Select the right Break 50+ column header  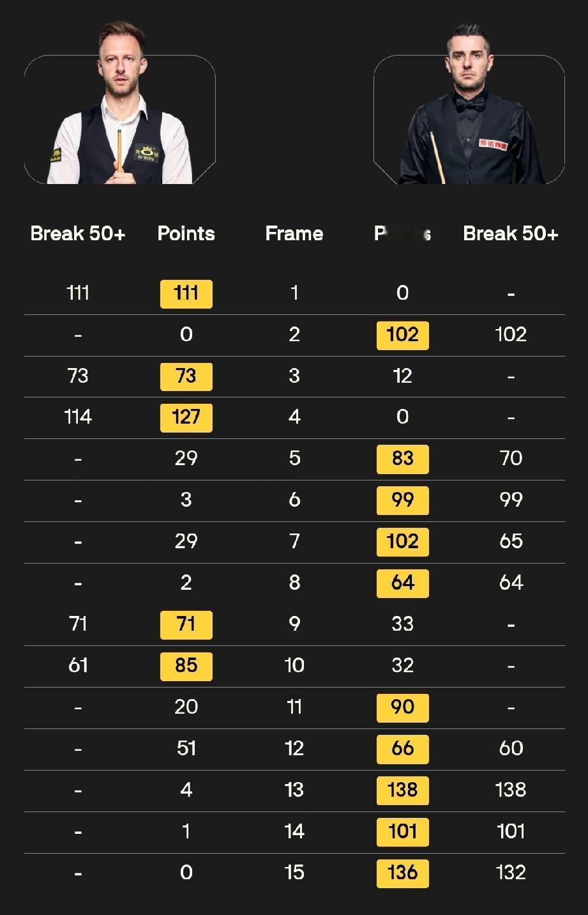[511, 234]
